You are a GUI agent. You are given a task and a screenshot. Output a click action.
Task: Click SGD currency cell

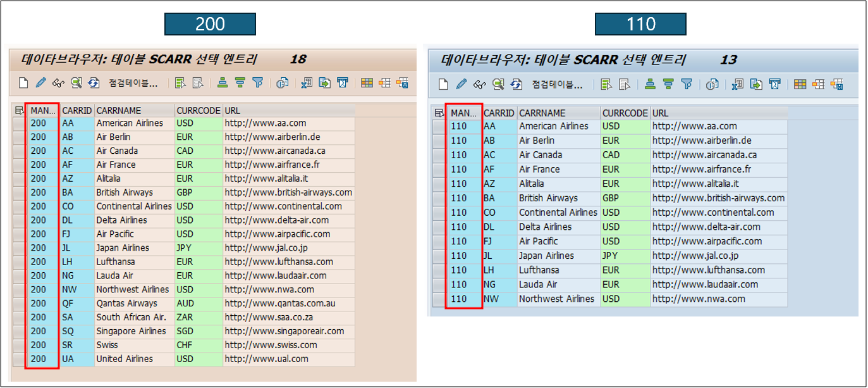pyautogui.click(x=199, y=331)
